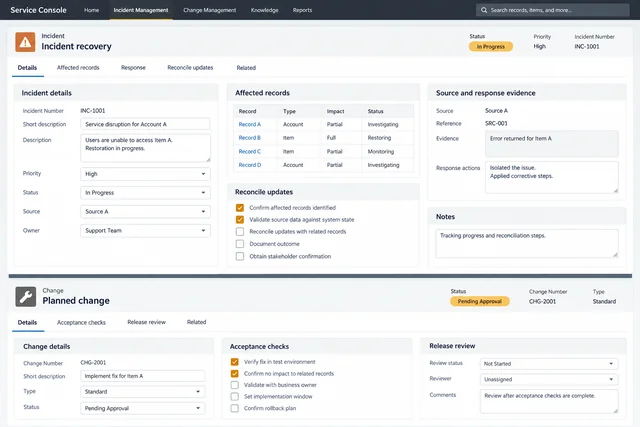This screenshot has width=640, height=427.
Task: Click the incident Description text area
Action: pyautogui.click(x=145, y=148)
